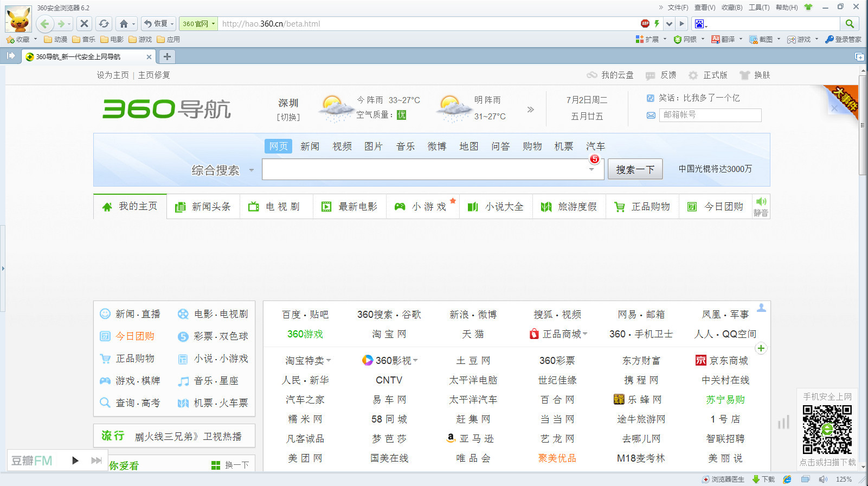Screen dimensions: 868x486
Task: Open the 电影 bookmark folder
Action: click(112, 39)
